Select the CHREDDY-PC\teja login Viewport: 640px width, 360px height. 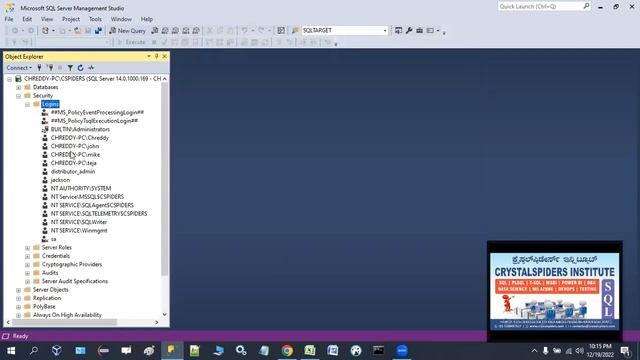coord(73,163)
